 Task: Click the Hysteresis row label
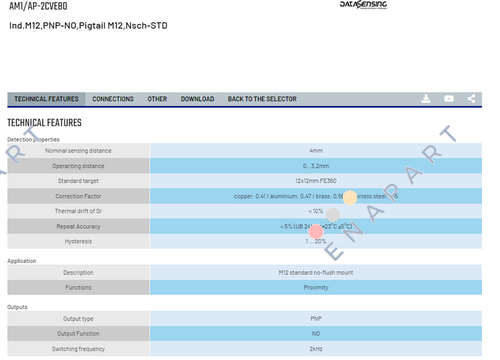[x=78, y=241]
